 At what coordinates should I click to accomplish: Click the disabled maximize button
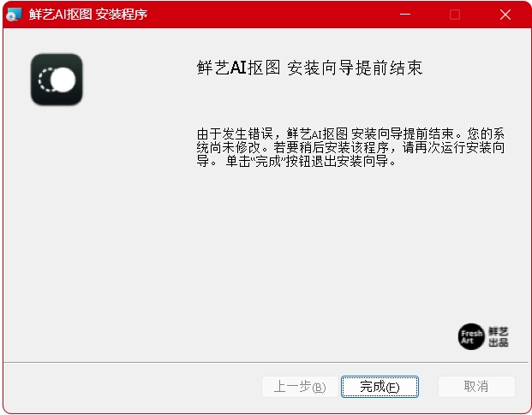click(455, 15)
